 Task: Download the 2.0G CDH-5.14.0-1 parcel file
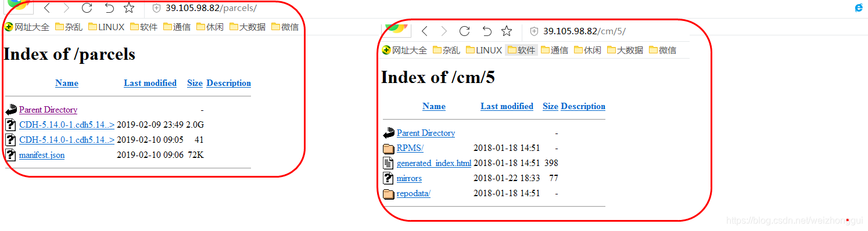tap(67, 124)
